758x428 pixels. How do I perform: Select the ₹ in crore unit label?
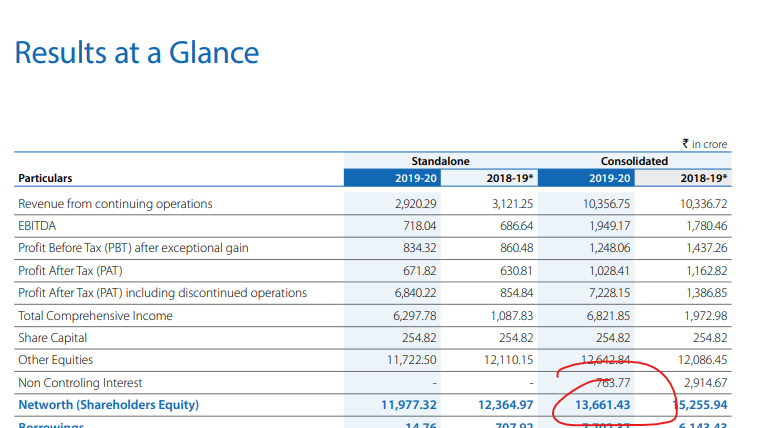704,144
